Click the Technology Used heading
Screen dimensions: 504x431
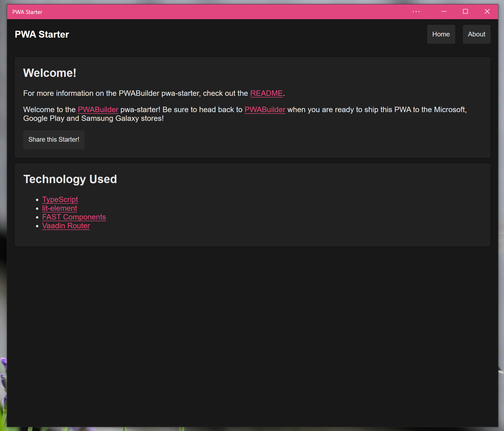click(70, 179)
